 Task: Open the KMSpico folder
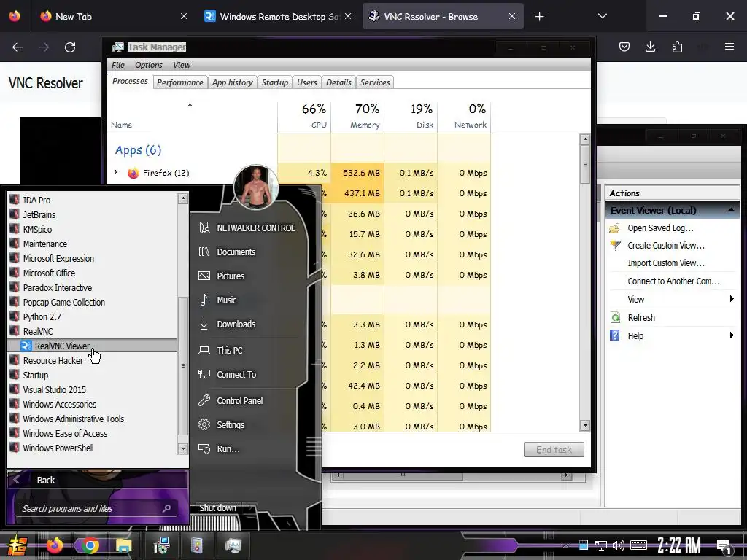coord(37,229)
